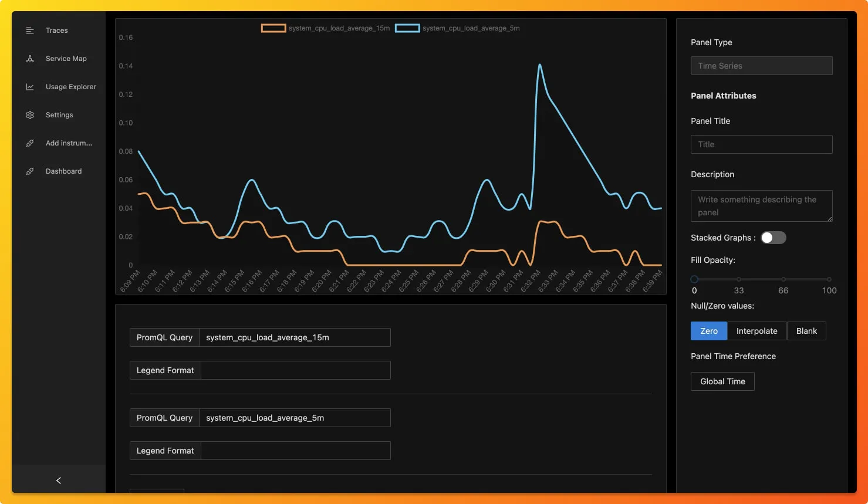
Task: Click the second Legend Format input
Action: pyautogui.click(x=296, y=451)
